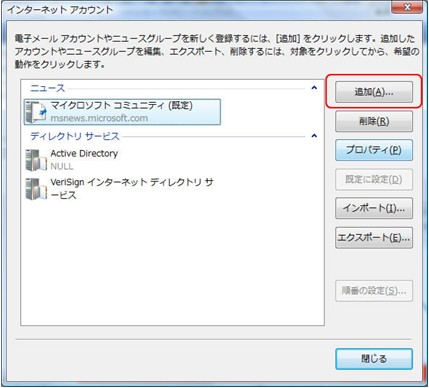
Task: Click the エクスポート(E)... button
Action: tap(374, 238)
